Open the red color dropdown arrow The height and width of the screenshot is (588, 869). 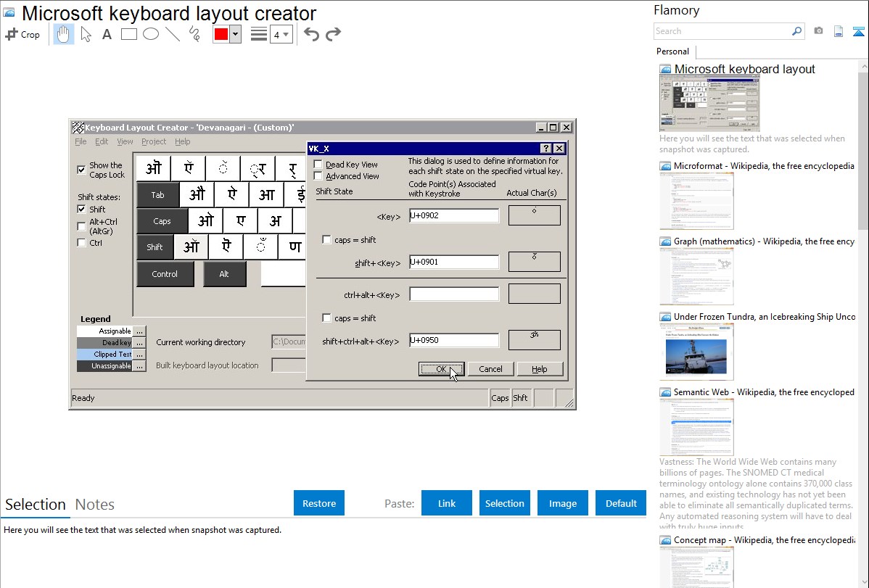[235, 34]
